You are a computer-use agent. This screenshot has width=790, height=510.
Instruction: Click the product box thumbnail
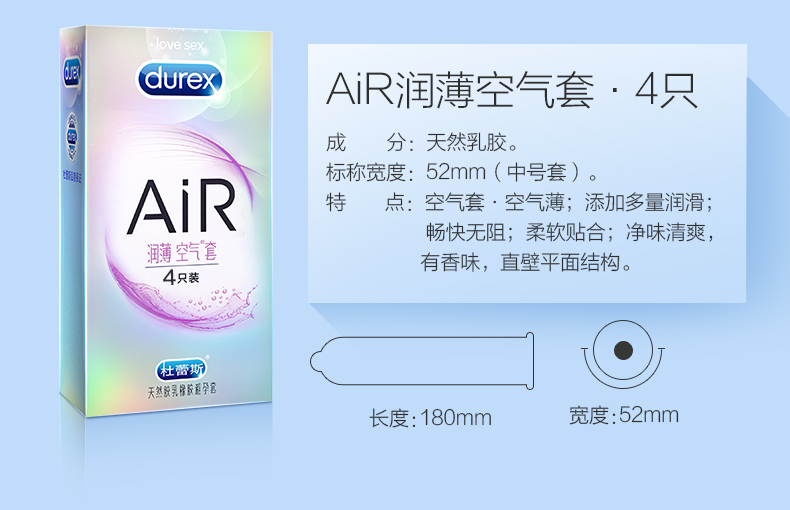point(166,222)
